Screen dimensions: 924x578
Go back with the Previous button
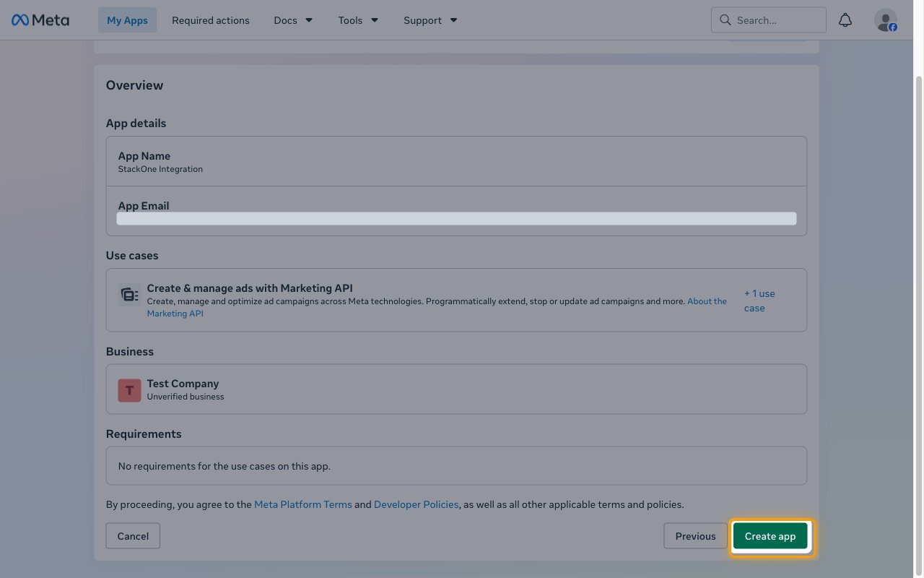[x=696, y=536]
